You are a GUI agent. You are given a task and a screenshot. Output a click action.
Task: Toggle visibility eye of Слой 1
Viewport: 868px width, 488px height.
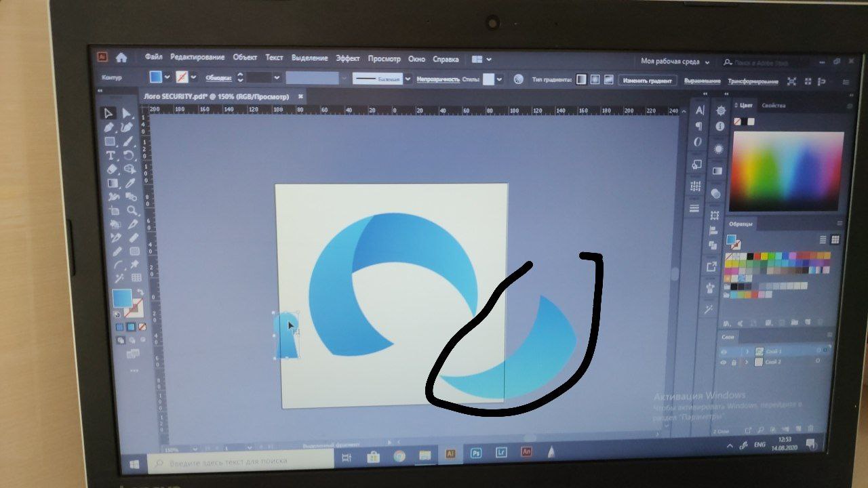tap(724, 352)
